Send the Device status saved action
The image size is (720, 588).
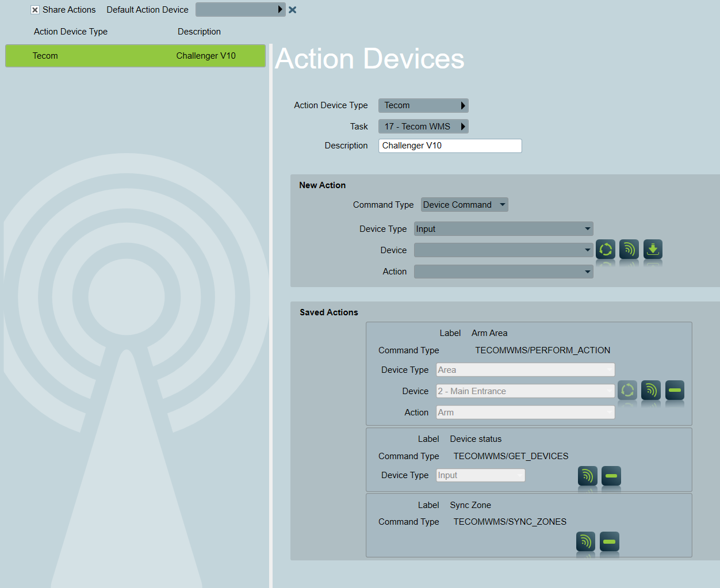(588, 476)
